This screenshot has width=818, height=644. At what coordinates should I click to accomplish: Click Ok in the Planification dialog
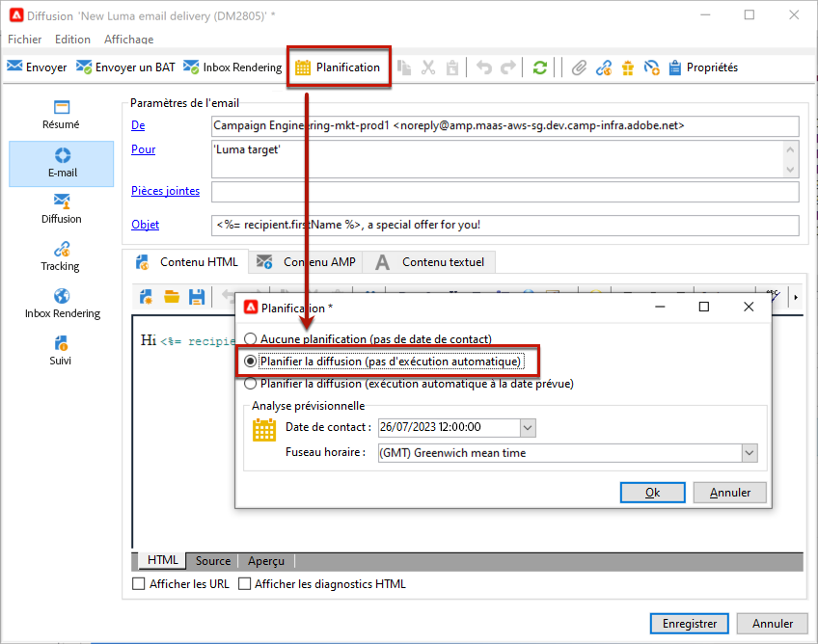(652, 493)
